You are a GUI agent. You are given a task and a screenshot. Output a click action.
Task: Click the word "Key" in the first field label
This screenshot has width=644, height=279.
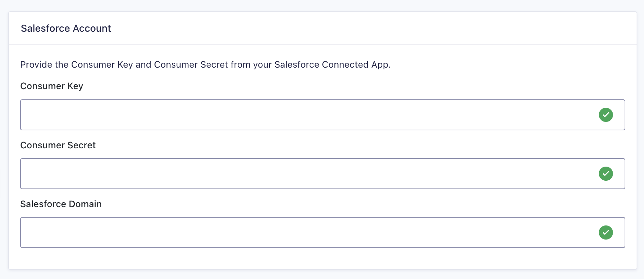pyautogui.click(x=75, y=86)
